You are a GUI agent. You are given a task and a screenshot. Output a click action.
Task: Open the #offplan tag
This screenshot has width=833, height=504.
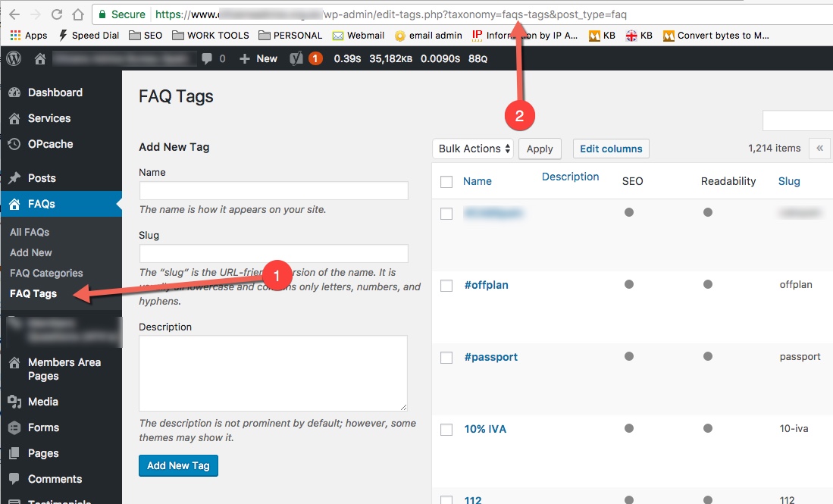(x=486, y=285)
